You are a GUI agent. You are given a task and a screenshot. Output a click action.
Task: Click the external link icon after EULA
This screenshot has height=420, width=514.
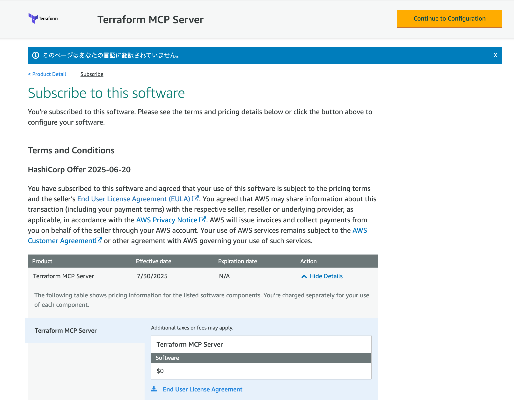[195, 199]
